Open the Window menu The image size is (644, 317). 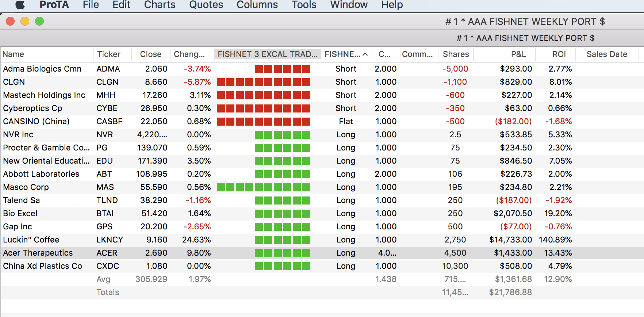click(349, 5)
